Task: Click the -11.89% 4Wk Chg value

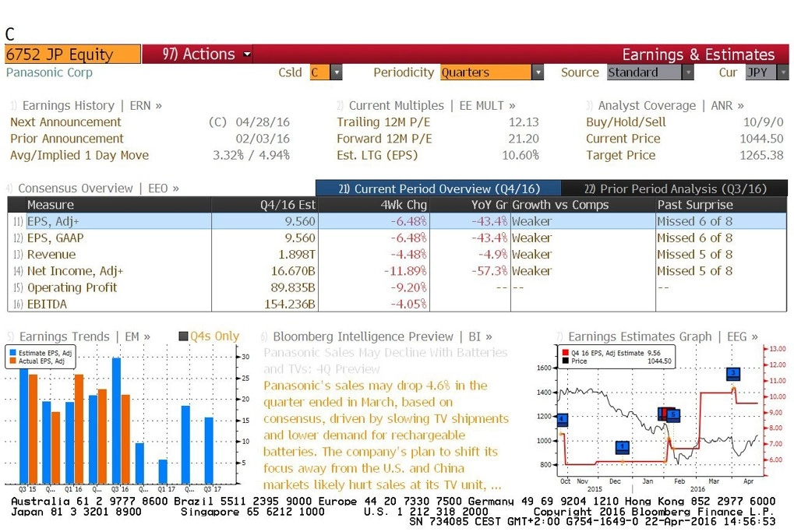Action: [x=405, y=271]
